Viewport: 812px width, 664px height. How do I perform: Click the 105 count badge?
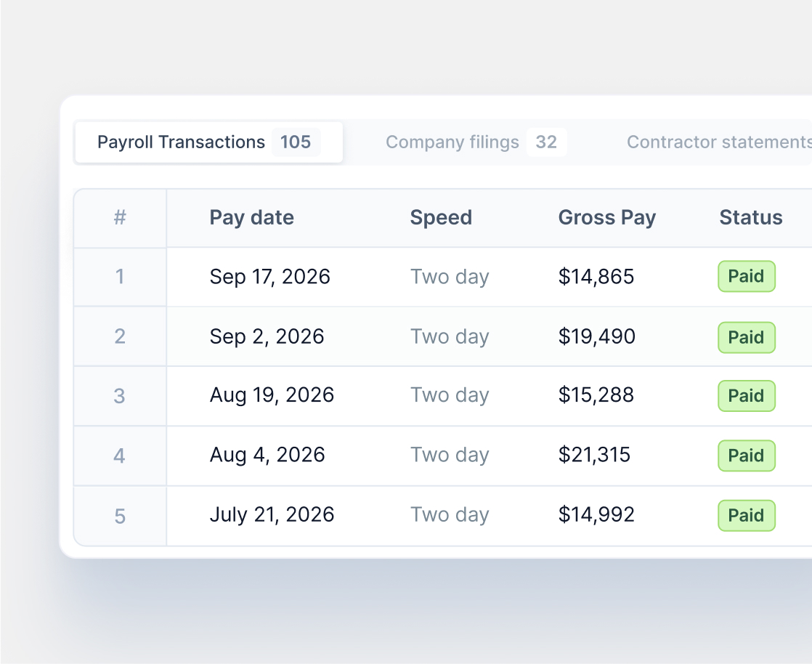tap(296, 142)
